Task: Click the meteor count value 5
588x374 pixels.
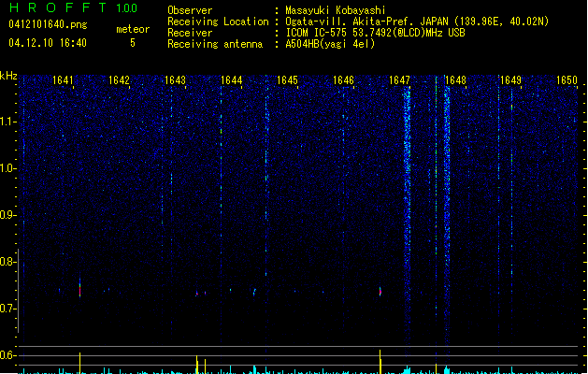Action: [x=133, y=43]
